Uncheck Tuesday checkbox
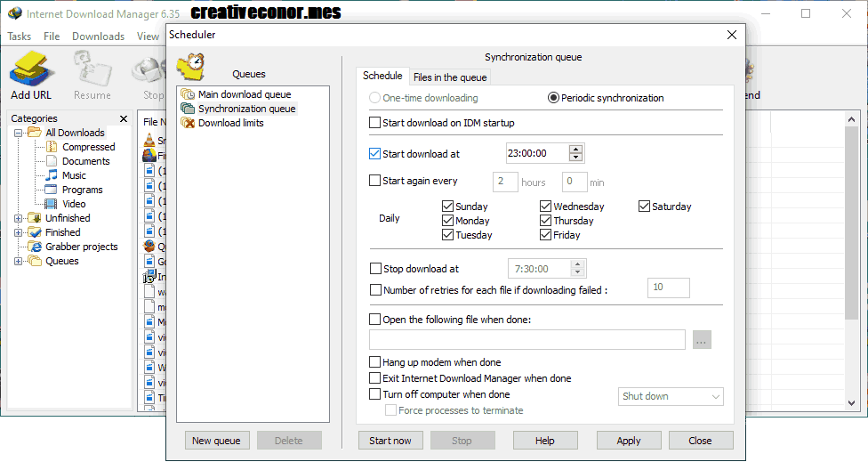The height and width of the screenshot is (462, 868). [x=448, y=235]
